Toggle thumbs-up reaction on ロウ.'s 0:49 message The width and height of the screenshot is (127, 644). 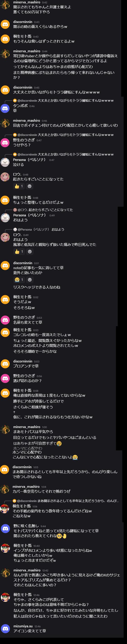19,252
